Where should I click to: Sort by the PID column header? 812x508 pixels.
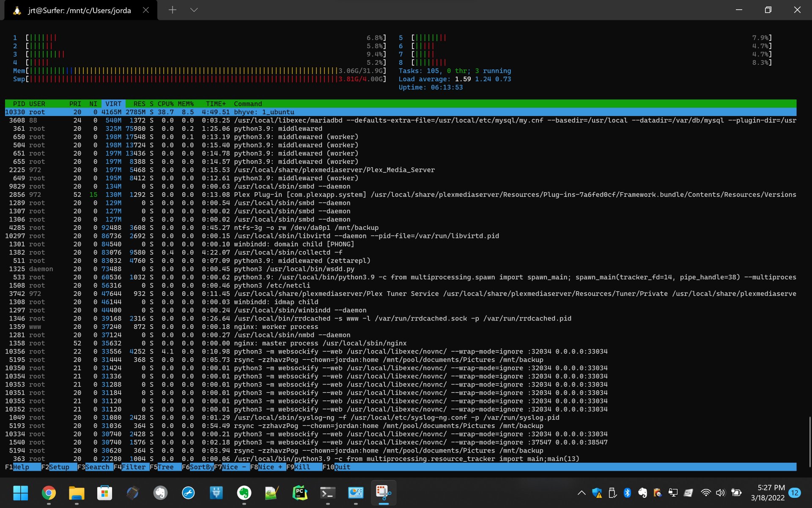[x=19, y=104]
